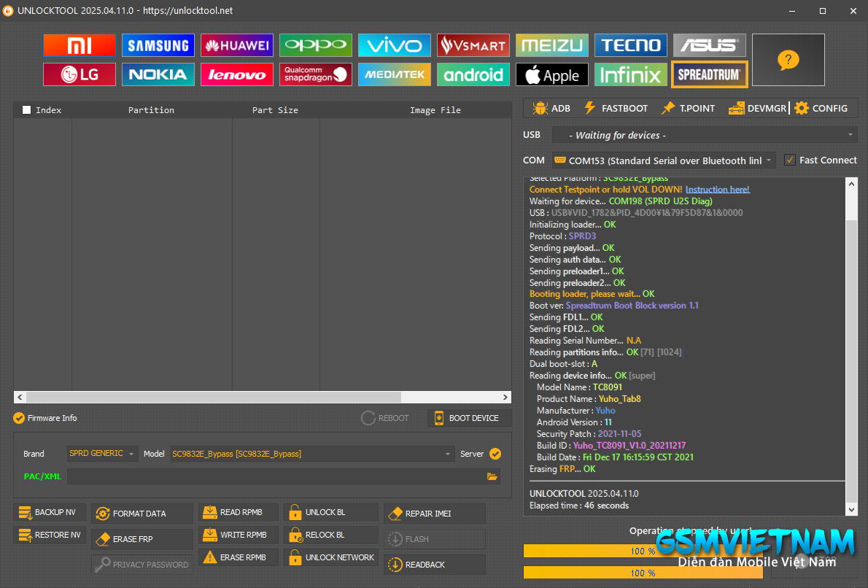Click the REPAIR IMEI button
868x588 pixels.
coord(435,514)
